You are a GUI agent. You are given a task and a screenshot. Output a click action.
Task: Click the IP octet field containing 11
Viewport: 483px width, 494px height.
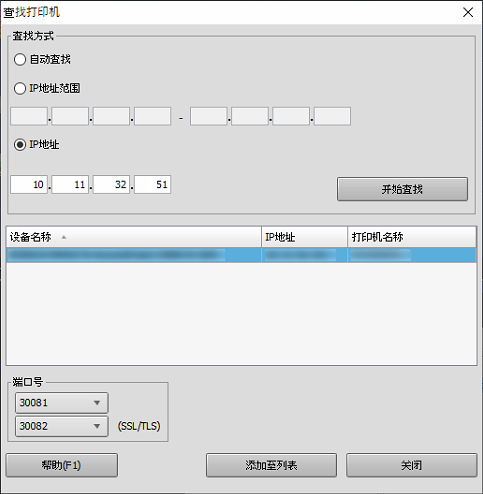[x=70, y=184]
